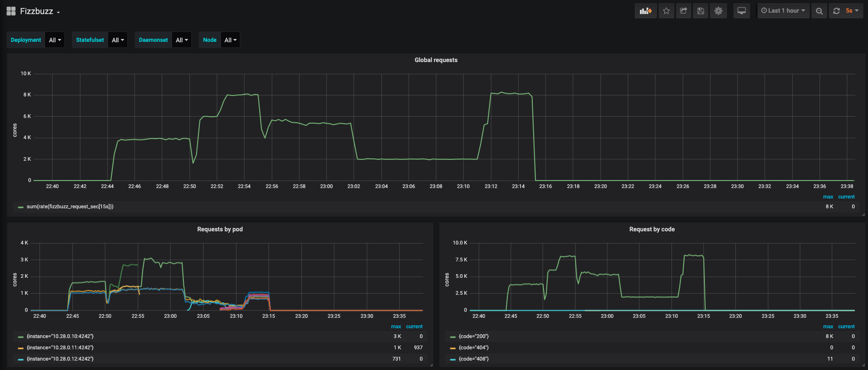The width and height of the screenshot is (868, 370).
Task: Open the Fizzbuzz dashboard picker dropdown
Action: (x=40, y=11)
